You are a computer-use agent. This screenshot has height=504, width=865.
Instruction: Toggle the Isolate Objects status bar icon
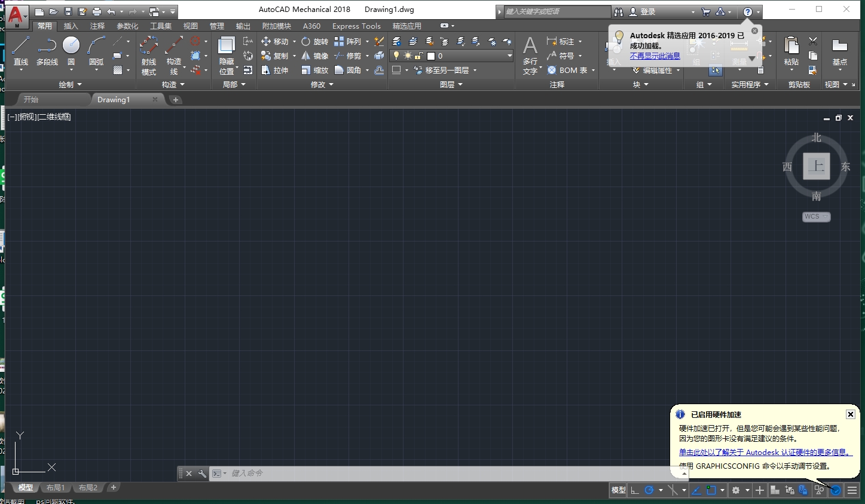tap(819, 490)
